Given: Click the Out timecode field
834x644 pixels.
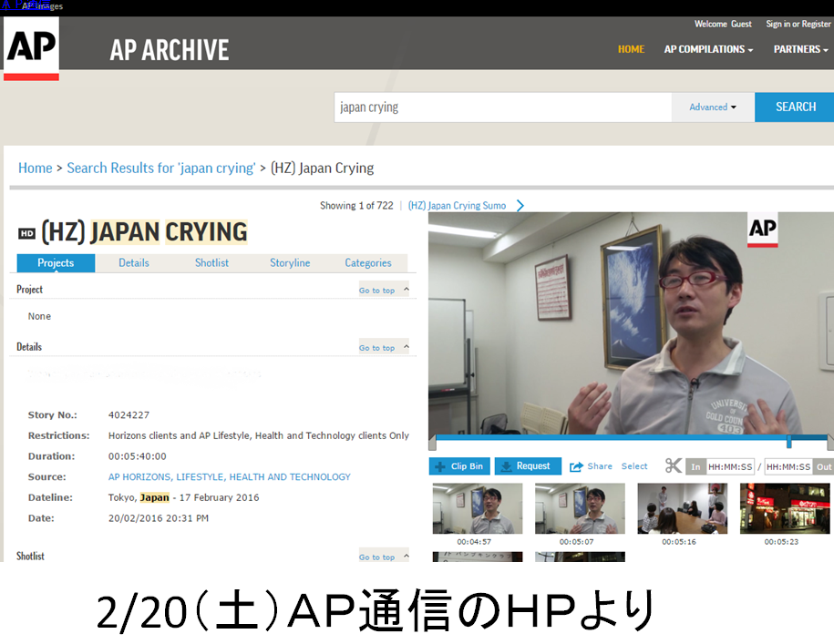Looking at the screenshot, I should 788,466.
